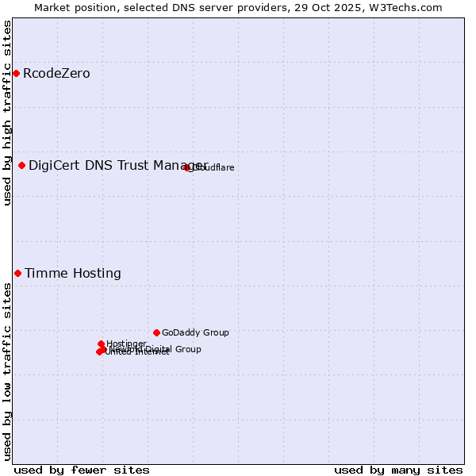Click the RcodeZero red diamond marker
This screenshot has height=476, width=476.
click(x=16, y=74)
